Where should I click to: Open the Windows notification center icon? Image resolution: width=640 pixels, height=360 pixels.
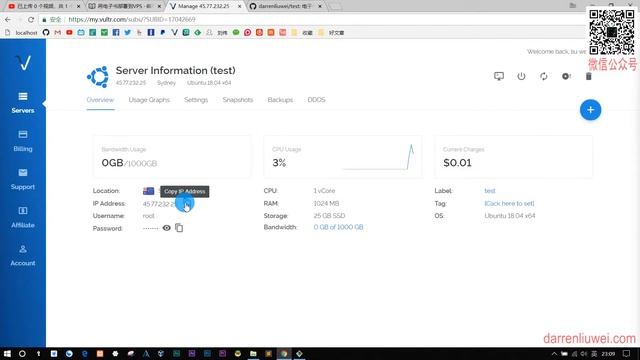pos(627,353)
